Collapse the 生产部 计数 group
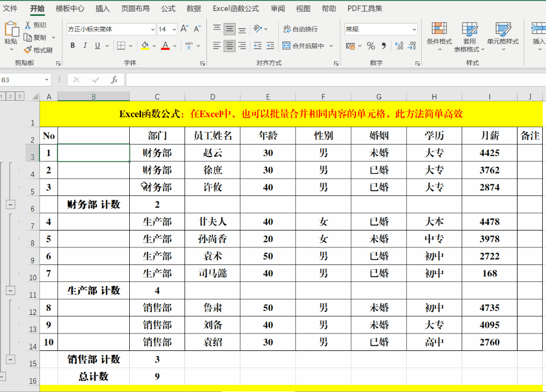Screen dimensions: 546x392 pos(10,290)
